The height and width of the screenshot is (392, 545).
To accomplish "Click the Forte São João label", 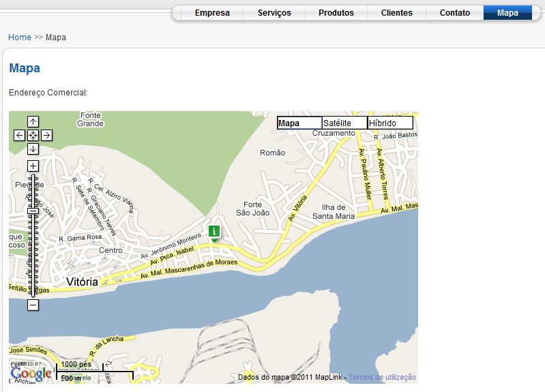I will (252, 209).
